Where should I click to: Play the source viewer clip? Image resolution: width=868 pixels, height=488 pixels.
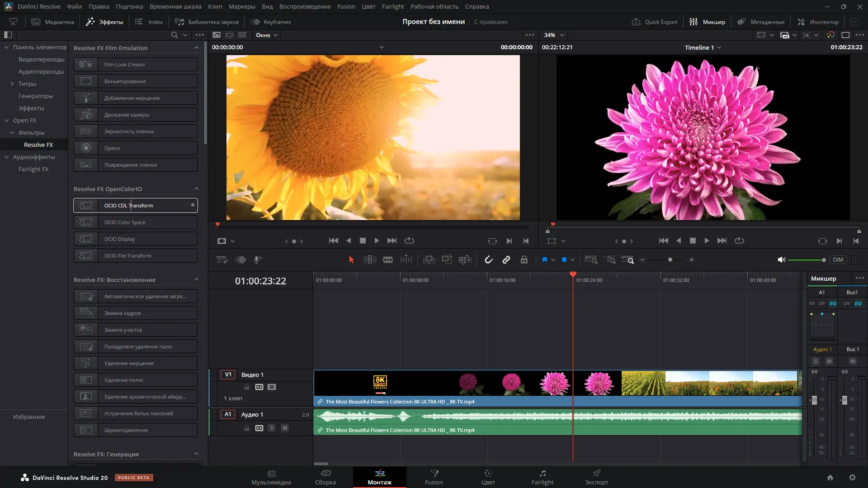click(x=377, y=241)
